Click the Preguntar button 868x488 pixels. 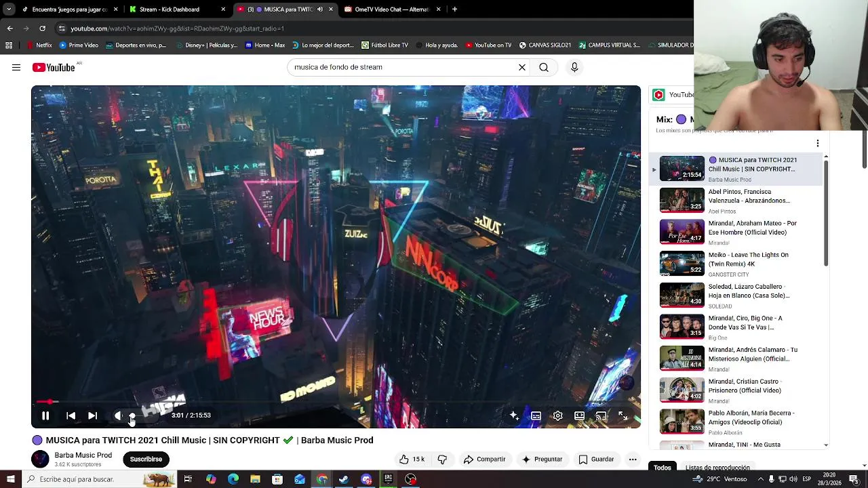541,459
